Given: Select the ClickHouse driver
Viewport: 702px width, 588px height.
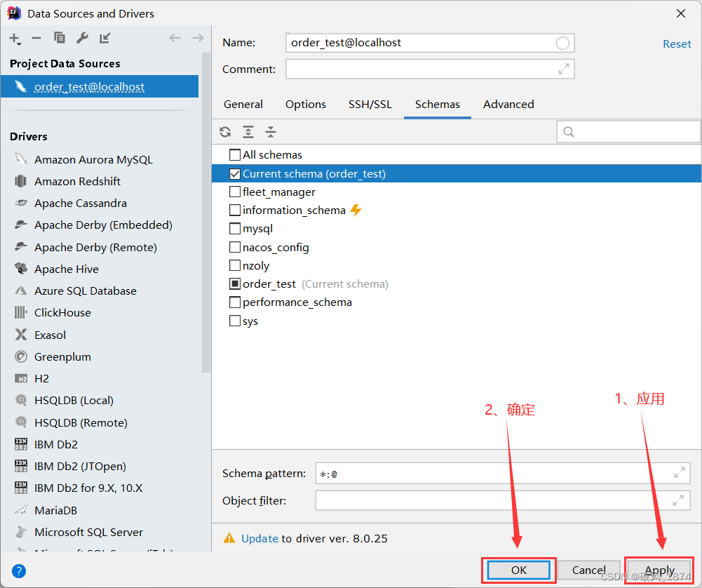Looking at the screenshot, I should click(62, 312).
